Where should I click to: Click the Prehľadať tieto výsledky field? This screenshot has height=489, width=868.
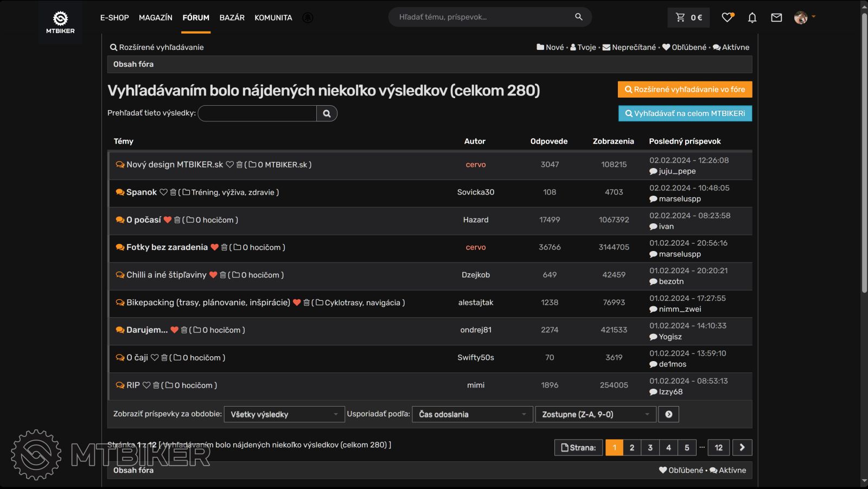(x=258, y=113)
